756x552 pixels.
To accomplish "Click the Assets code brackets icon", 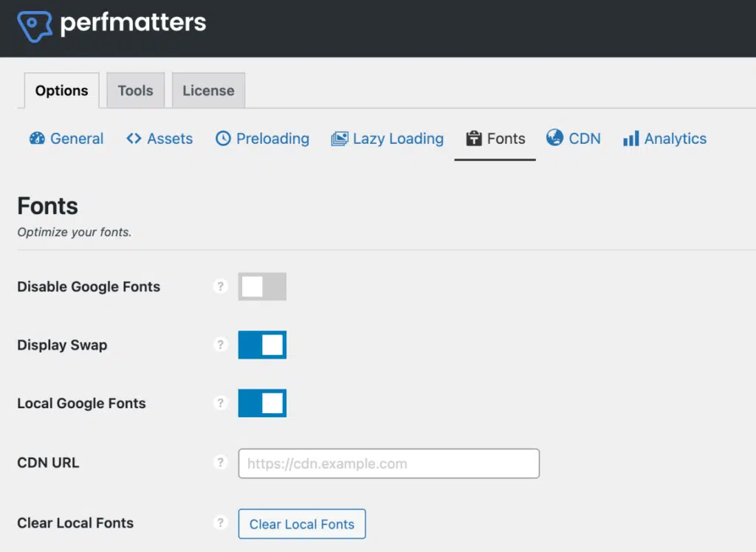I will 134,138.
